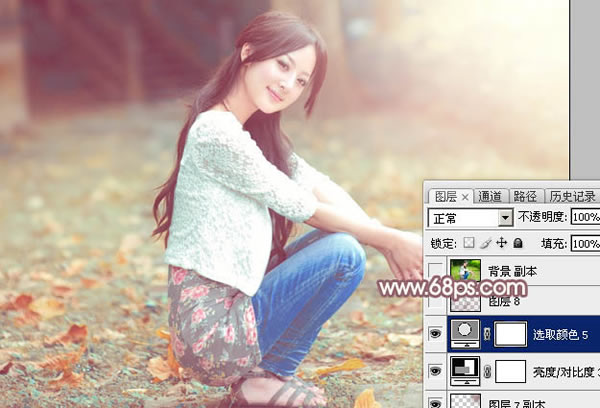Click the 亮度/对比度 layer mask thumbnail
The height and width of the screenshot is (408, 600).
[510, 371]
